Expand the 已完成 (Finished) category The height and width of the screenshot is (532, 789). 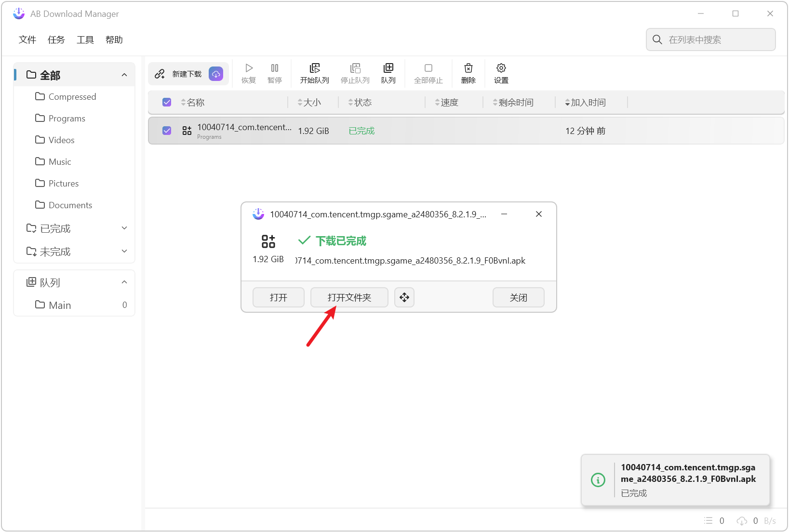(x=124, y=228)
